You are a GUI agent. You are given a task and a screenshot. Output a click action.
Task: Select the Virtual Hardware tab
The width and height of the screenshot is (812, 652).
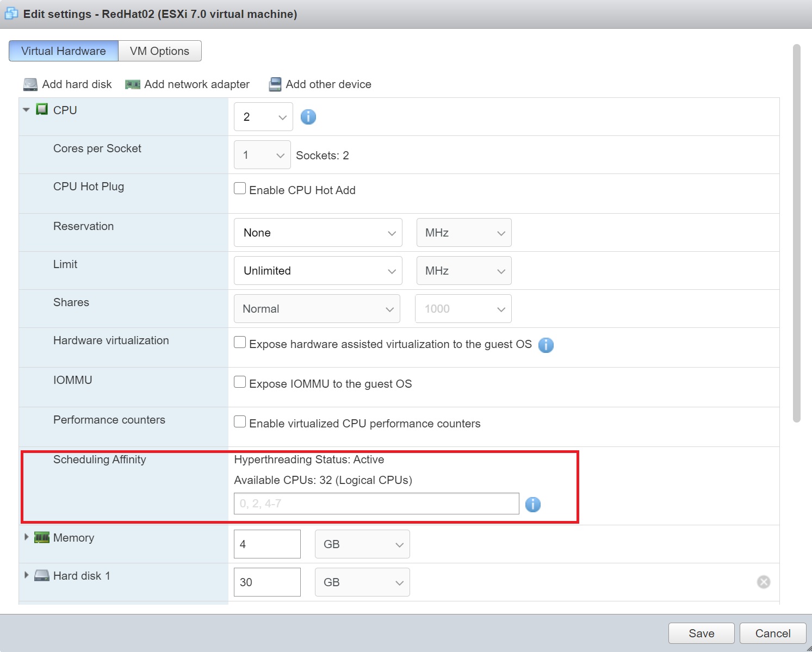64,51
